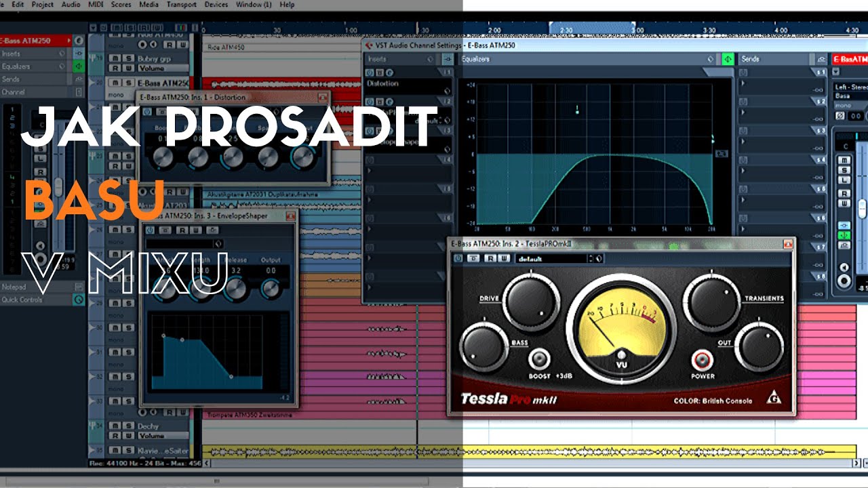Click last envelope point in EnvelopeShaper graph
This screenshot has height=488, width=868.
tap(232, 377)
